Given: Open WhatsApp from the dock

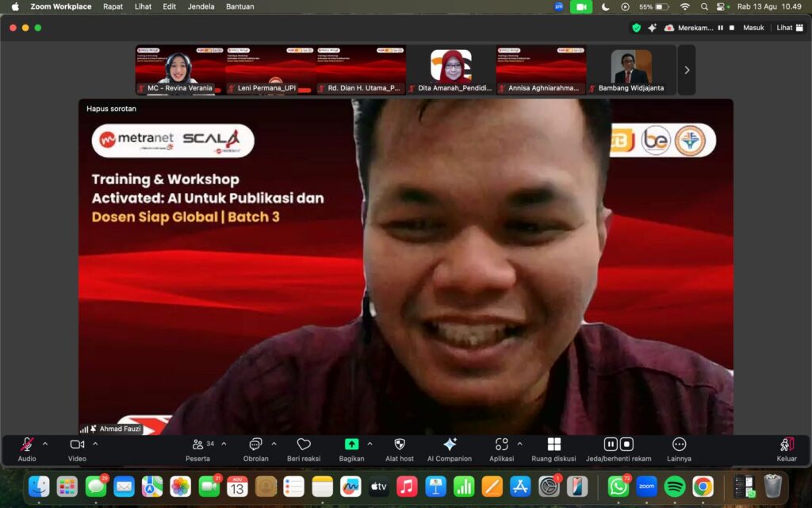Looking at the screenshot, I should [618, 487].
